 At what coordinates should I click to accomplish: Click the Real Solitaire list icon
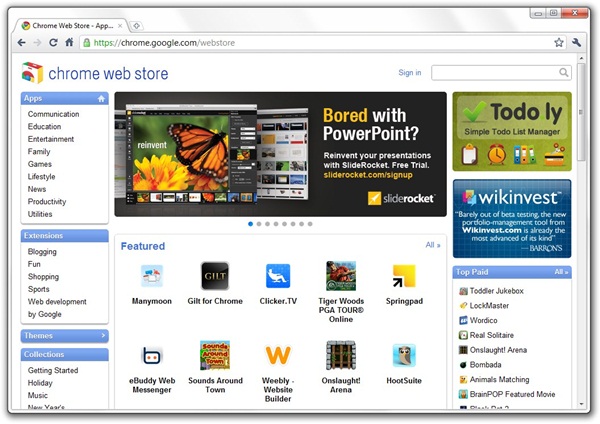pos(463,335)
